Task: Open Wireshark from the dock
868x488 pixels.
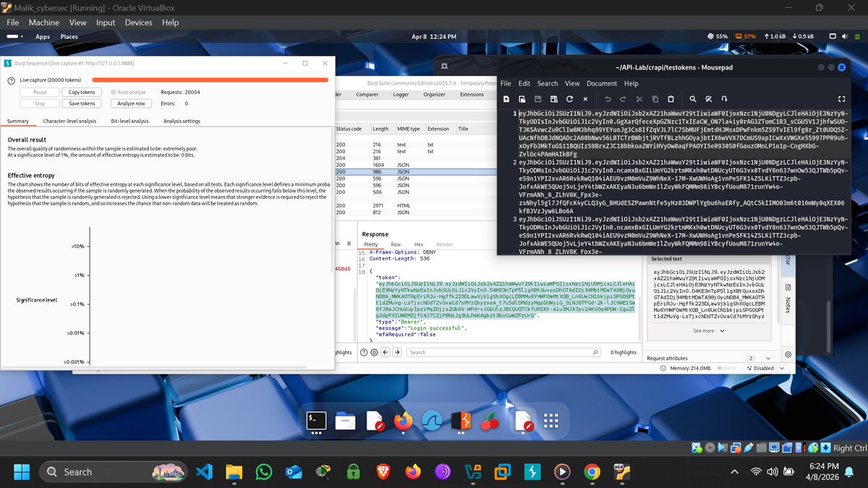Action: point(433,421)
